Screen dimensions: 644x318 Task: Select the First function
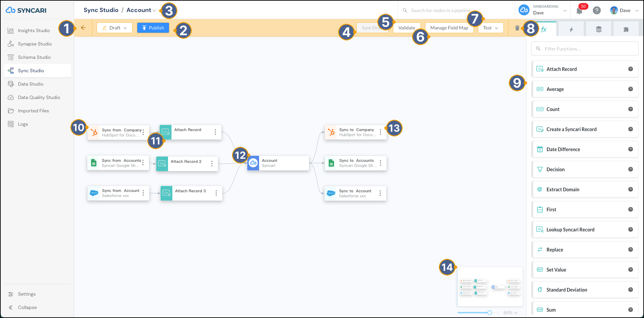[x=585, y=210]
